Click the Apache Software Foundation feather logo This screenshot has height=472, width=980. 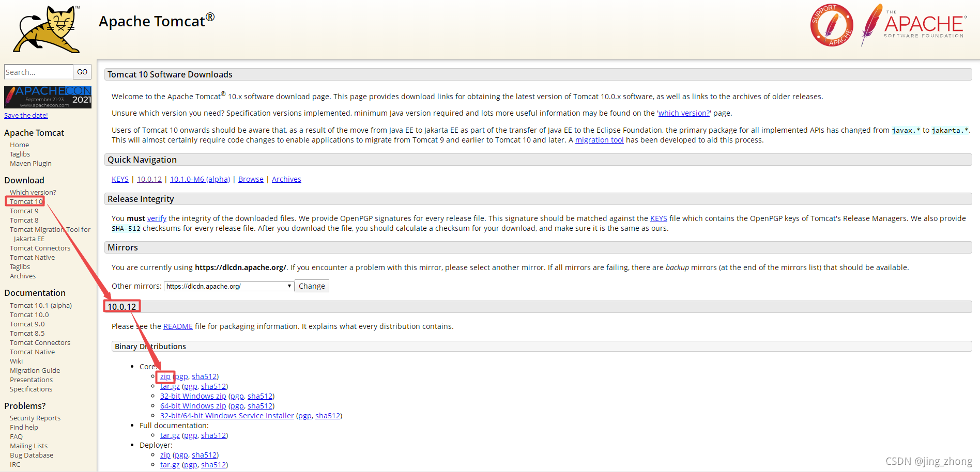913,25
